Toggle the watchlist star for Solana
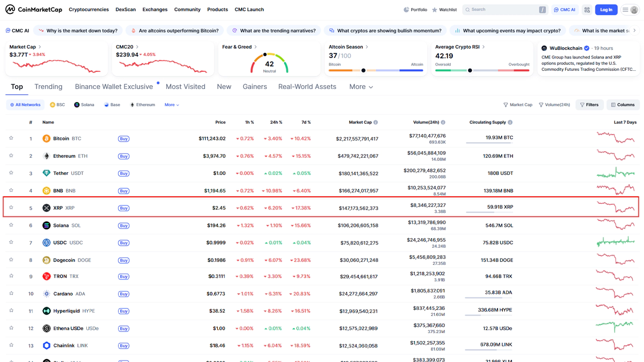Viewport: 644px width, 362px height. [x=11, y=225]
